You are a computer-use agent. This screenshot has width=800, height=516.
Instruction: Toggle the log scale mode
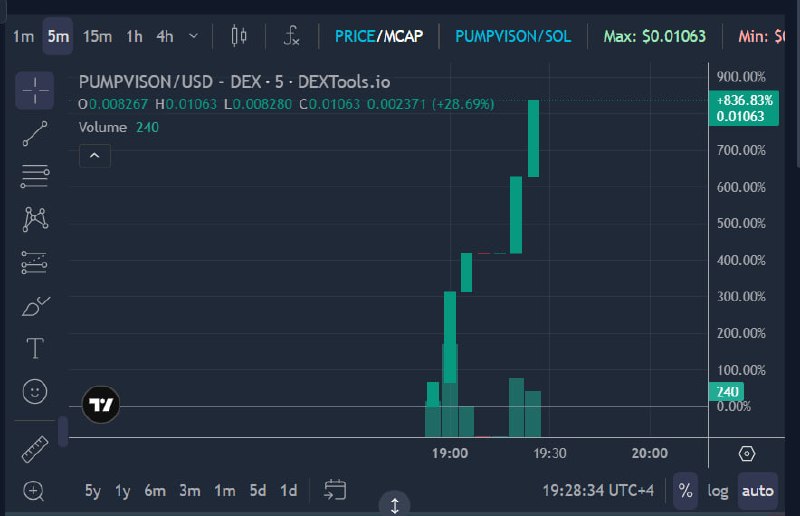pyautogui.click(x=717, y=491)
